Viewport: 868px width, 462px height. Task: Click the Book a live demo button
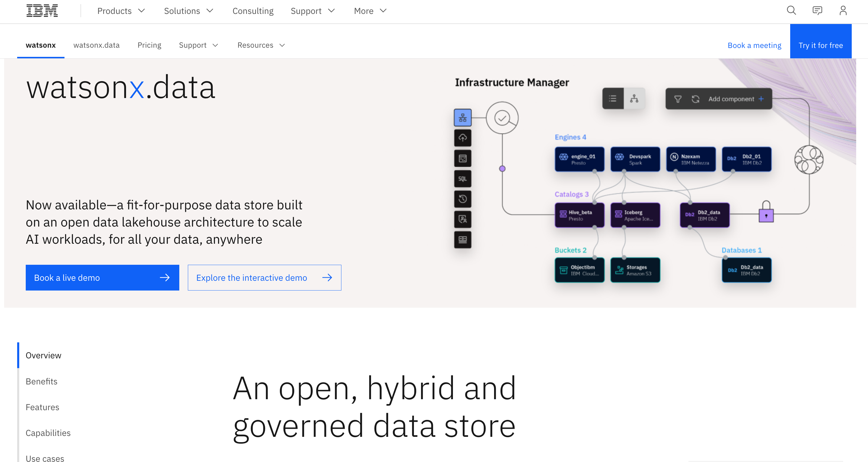click(x=102, y=277)
